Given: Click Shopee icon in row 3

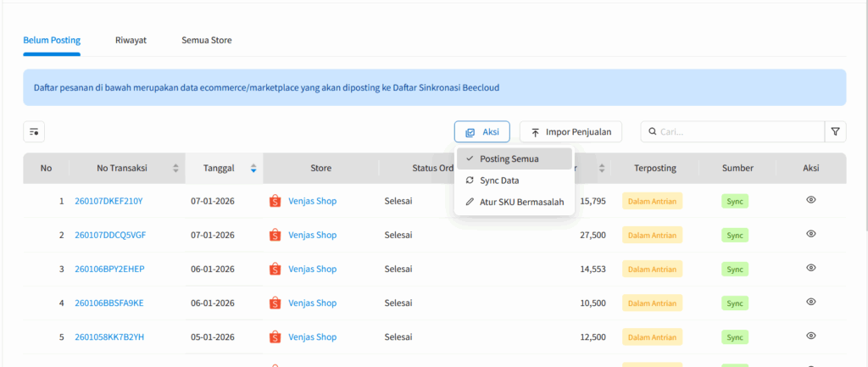Looking at the screenshot, I should click(275, 269).
